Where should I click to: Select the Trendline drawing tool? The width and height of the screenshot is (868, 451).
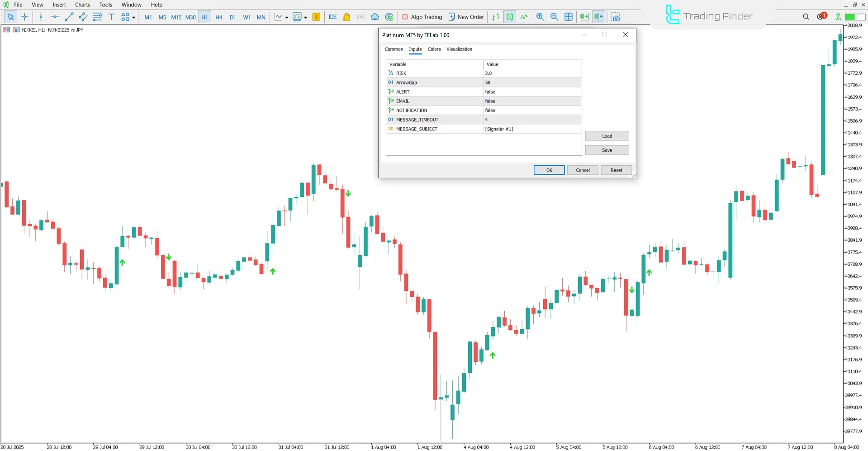point(69,17)
